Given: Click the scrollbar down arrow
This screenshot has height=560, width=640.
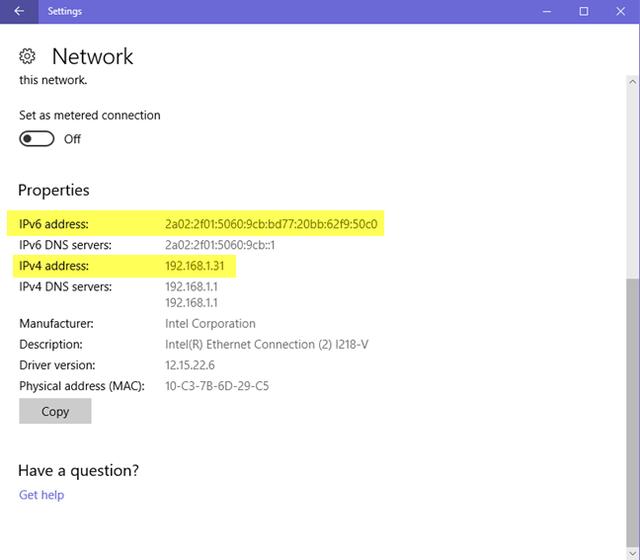Looking at the screenshot, I should pyautogui.click(x=633, y=552).
